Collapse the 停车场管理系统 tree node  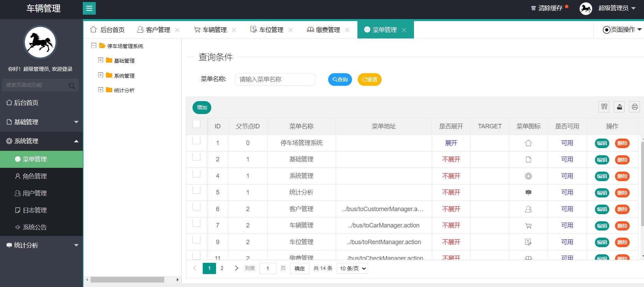(x=94, y=45)
